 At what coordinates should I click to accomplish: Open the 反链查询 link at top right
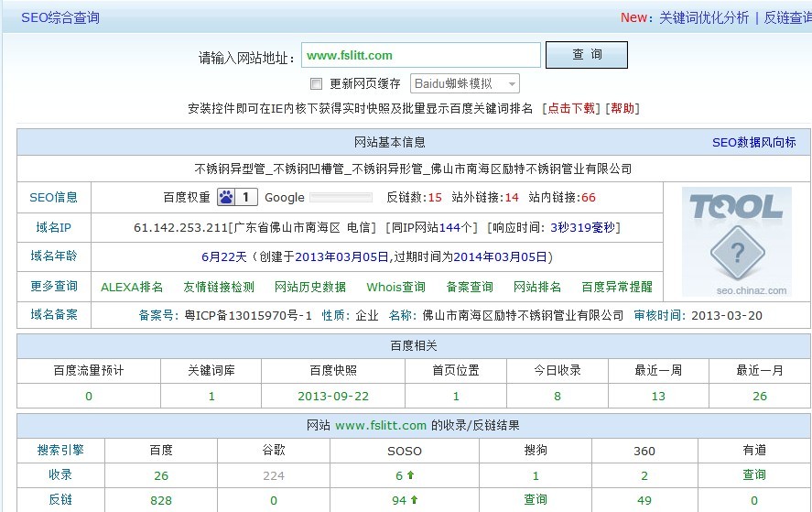tap(787, 17)
